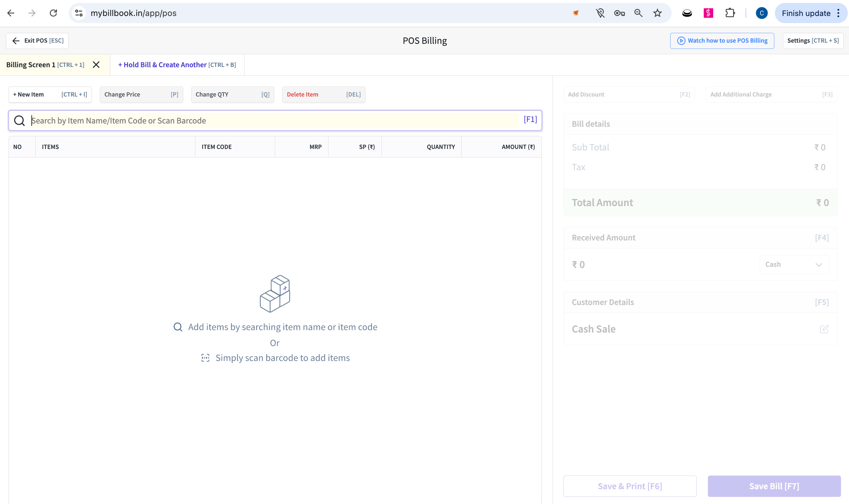Select the Billing Screen 1 tab
This screenshot has height=504, width=849.
click(x=45, y=65)
